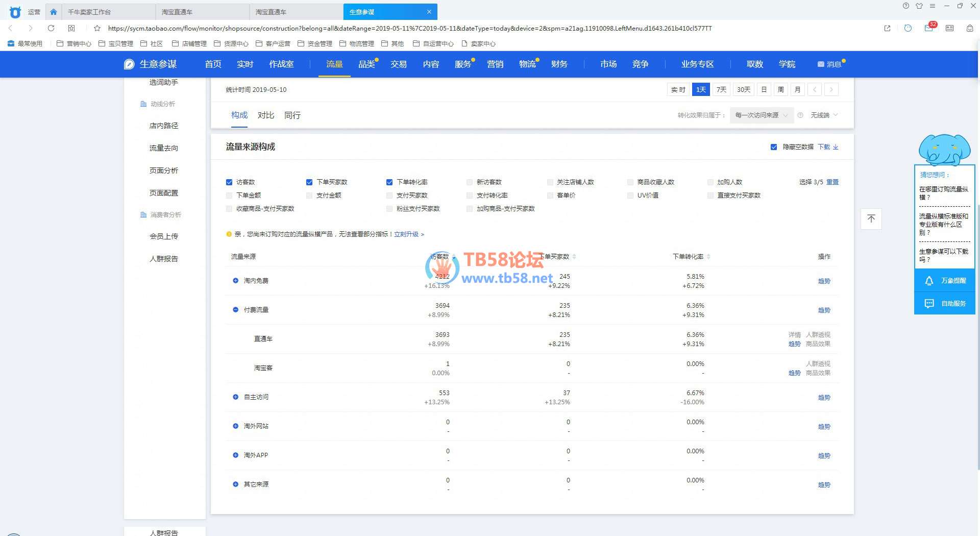Open the 无线端 device dropdown
The image size is (980, 536).
point(824,115)
